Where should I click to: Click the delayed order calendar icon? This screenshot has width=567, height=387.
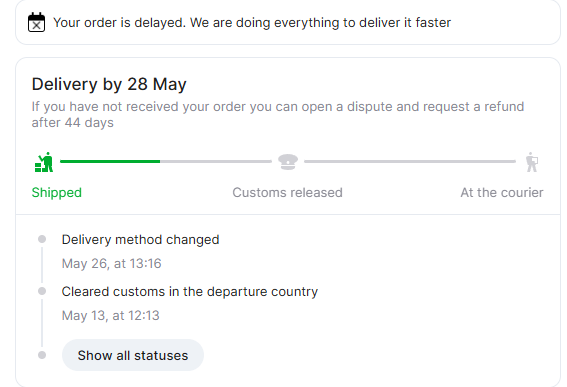tap(37, 22)
